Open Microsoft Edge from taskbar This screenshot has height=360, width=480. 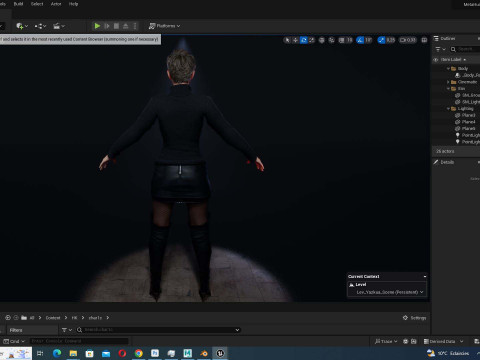(x=57, y=353)
